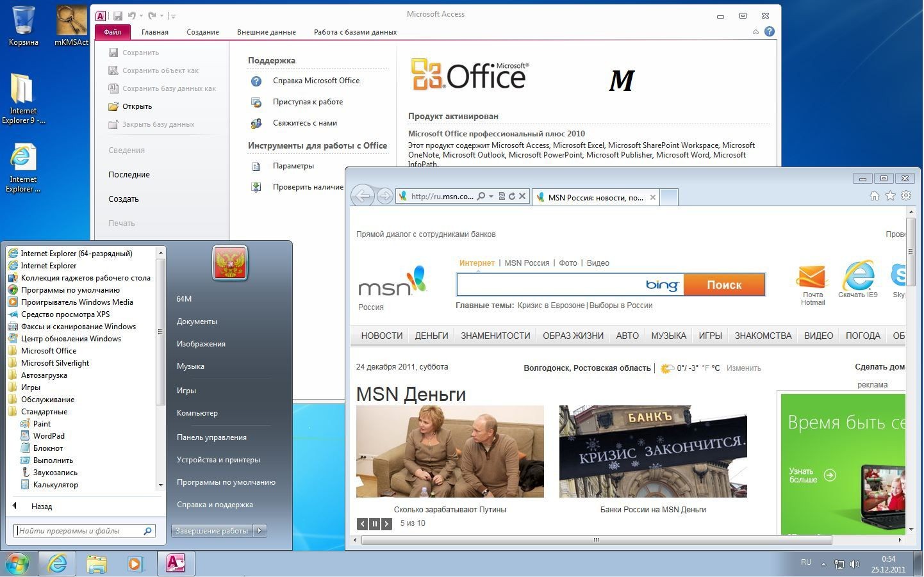Click IE Home icon
This screenshot has height=577, width=924.
click(x=874, y=196)
